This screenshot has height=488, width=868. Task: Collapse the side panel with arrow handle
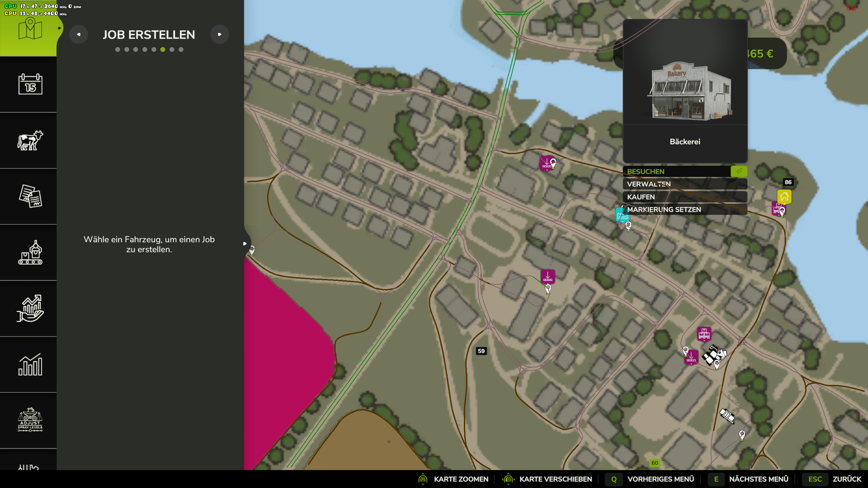pyautogui.click(x=245, y=244)
